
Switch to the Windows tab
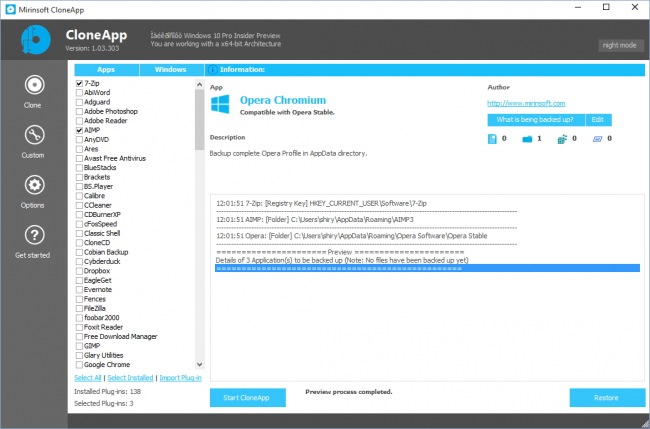[171, 70]
